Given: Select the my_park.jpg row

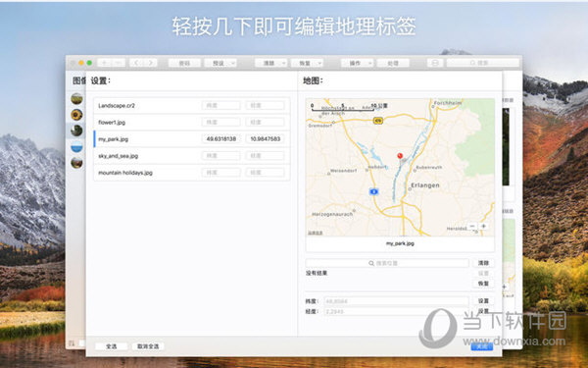Looking at the screenshot, I should click(192, 139).
